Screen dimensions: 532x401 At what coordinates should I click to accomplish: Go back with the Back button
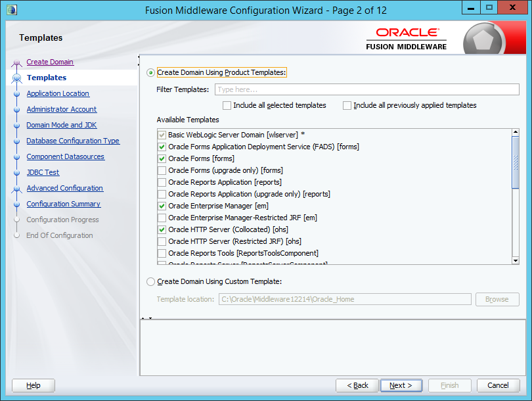click(x=357, y=385)
